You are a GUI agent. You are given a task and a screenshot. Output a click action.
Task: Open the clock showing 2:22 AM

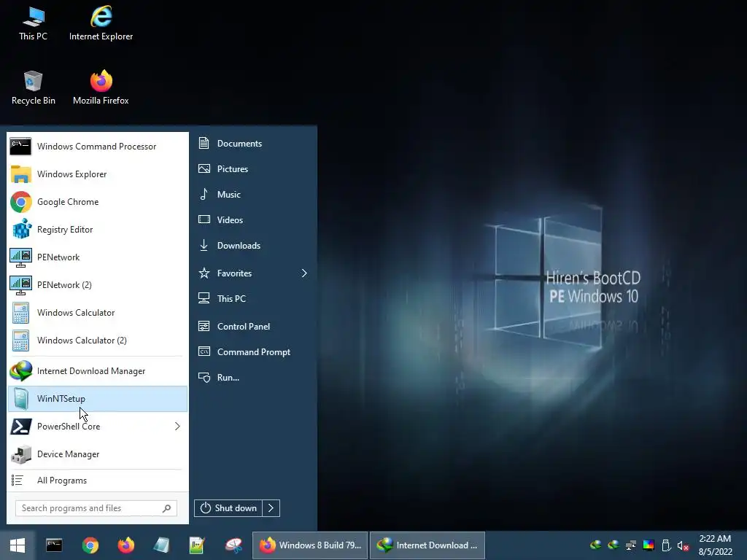pos(715,545)
